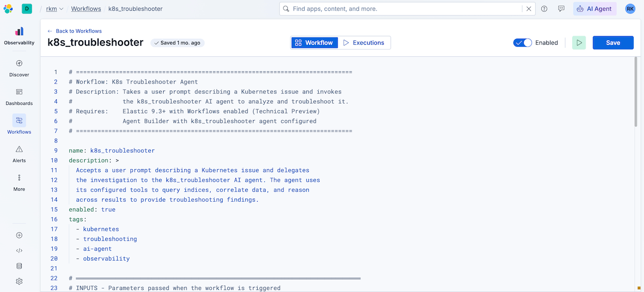This screenshot has height=292, width=644.
Task: Switch to the Executions tab
Action: click(x=364, y=43)
